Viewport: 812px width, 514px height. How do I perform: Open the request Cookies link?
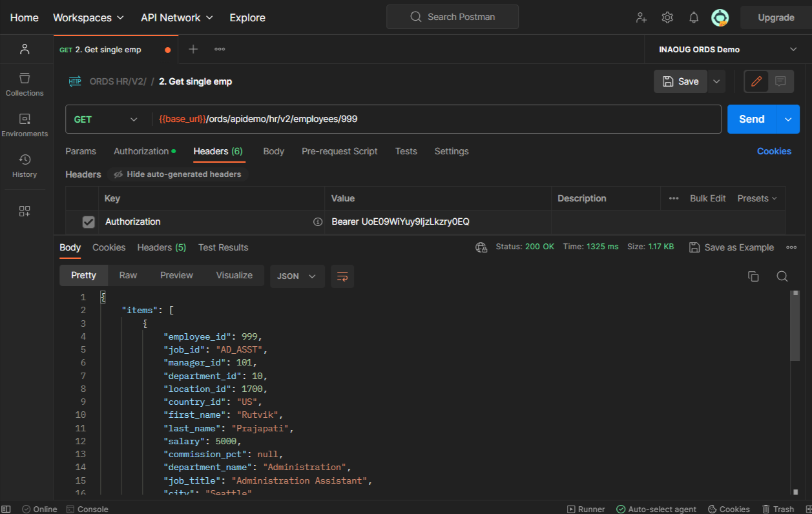click(x=774, y=151)
